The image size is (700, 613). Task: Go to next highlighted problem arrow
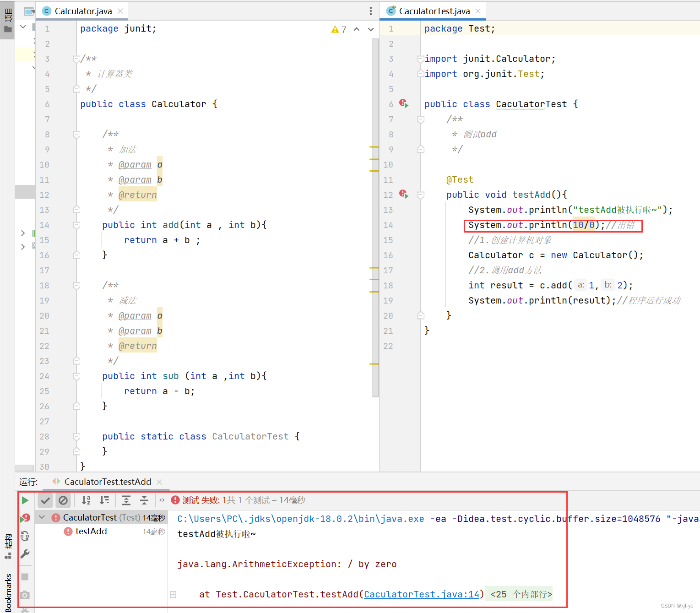(371, 29)
